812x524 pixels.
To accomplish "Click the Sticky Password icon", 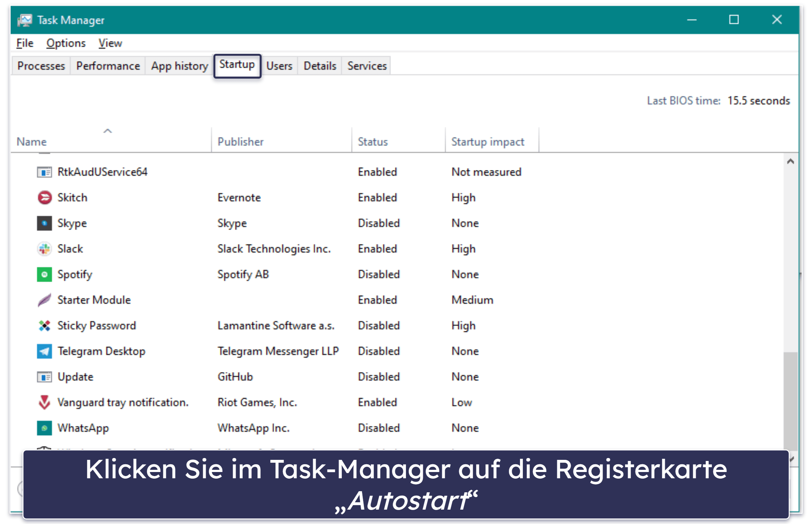I will 44,326.
